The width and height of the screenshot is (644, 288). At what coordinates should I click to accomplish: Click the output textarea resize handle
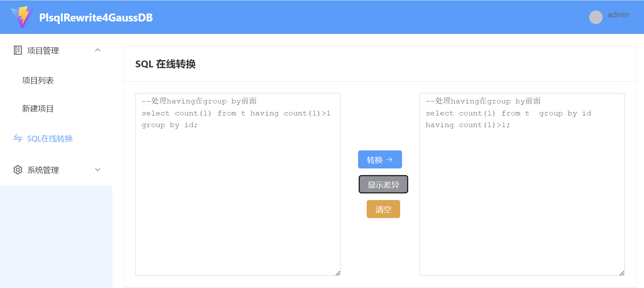622,273
